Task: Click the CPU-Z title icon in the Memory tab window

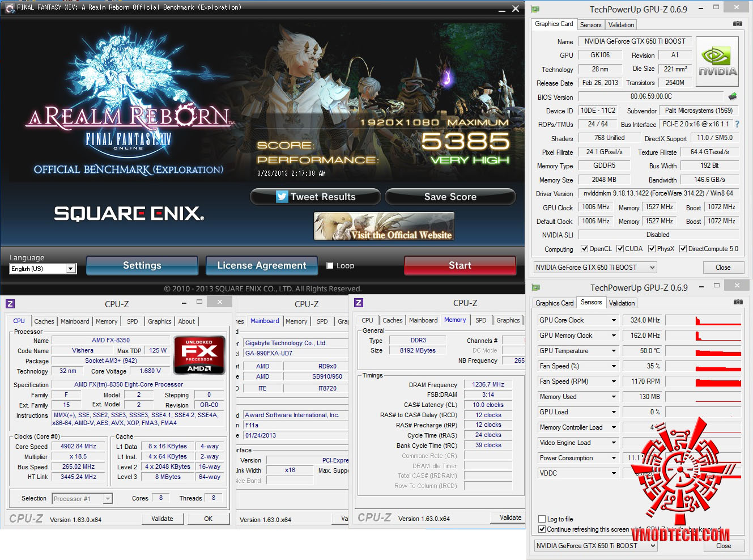Action: (359, 303)
